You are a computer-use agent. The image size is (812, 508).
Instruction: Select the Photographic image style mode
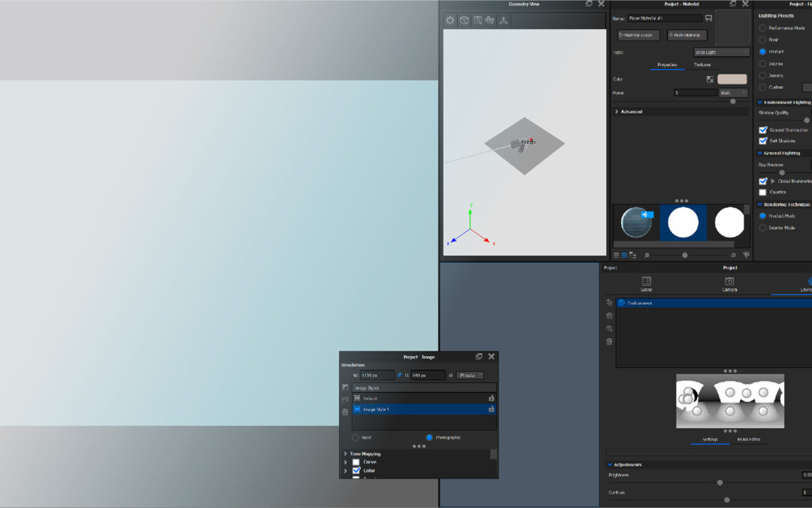point(429,437)
